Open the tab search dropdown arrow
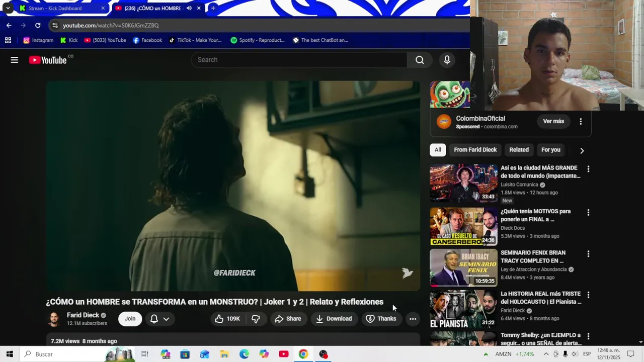This screenshot has height=362, width=644. click(8, 8)
